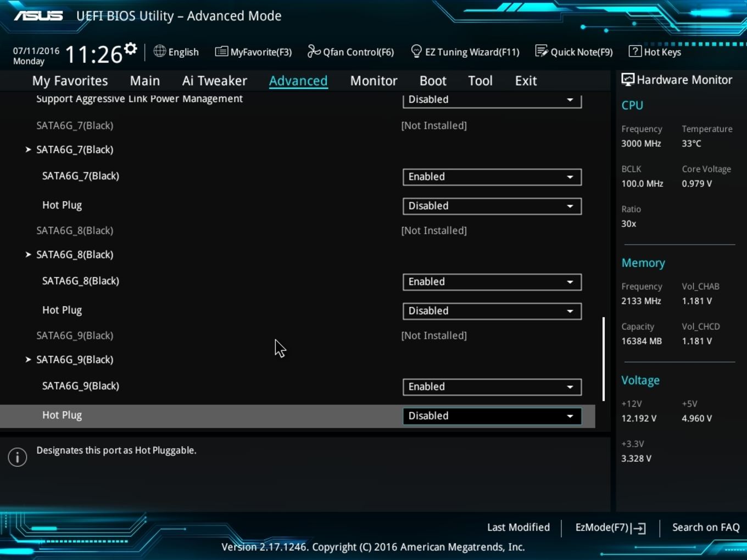
Task: Click the 3.328 V reading
Action: point(637,458)
